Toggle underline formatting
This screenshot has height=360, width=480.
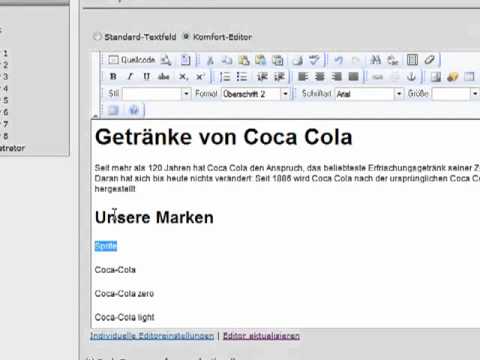(147, 77)
